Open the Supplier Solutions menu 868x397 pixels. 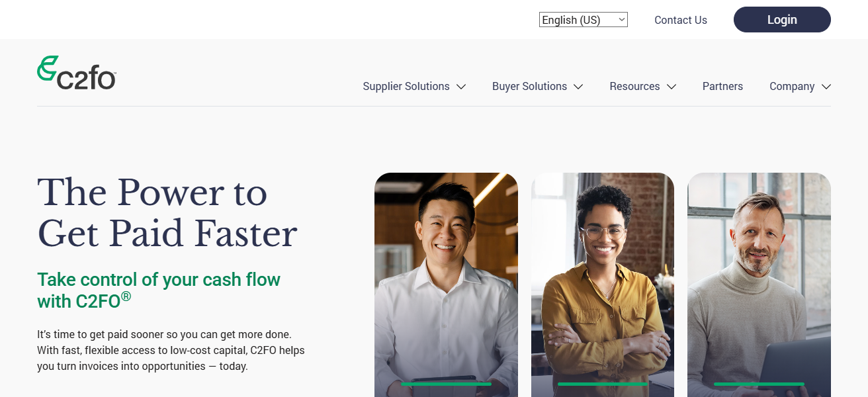[414, 86]
